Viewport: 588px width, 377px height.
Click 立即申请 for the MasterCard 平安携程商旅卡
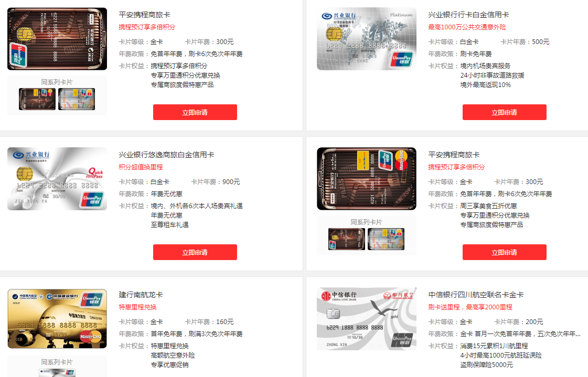pyautogui.click(x=504, y=252)
